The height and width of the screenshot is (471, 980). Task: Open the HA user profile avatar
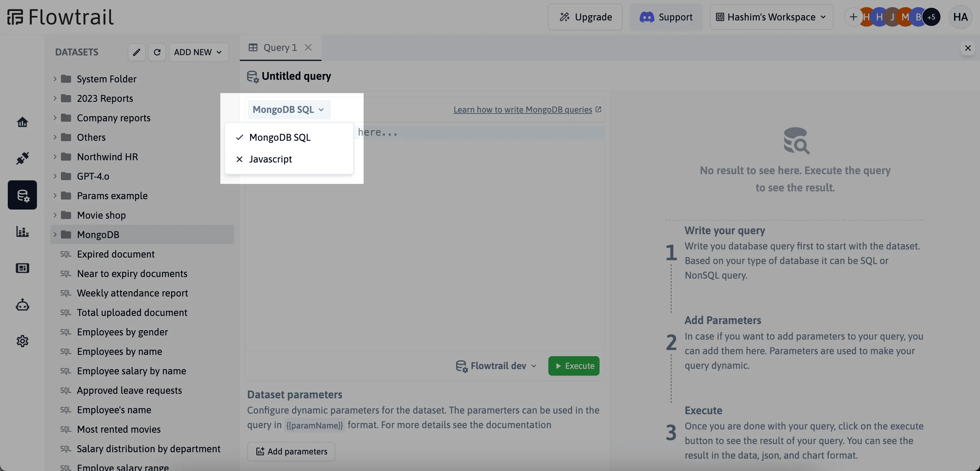click(960, 17)
